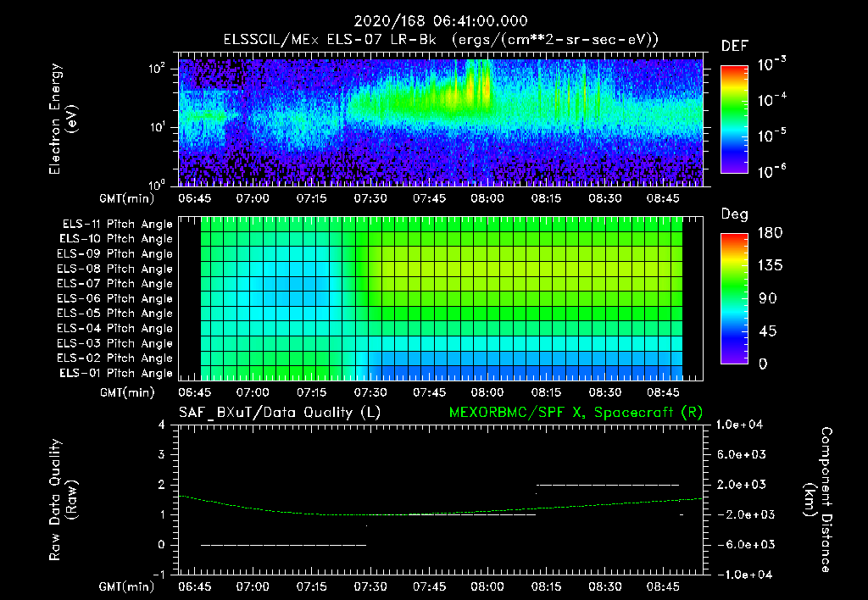Viewport: 868px width, 600px height.
Task: Select the ELS-09 Pitch Angle row label
Action: pyautogui.click(x=114, y=254)
